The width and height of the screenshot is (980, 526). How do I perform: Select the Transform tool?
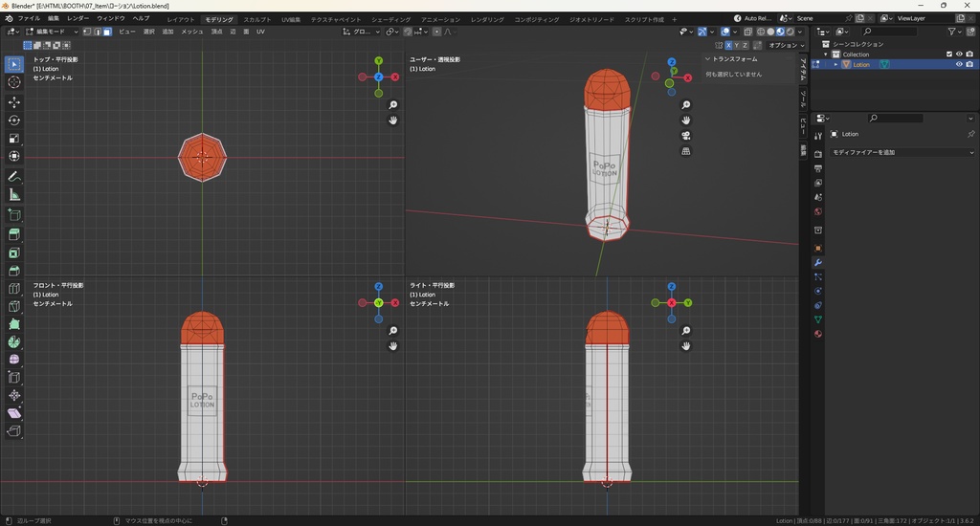coord(14,156)
